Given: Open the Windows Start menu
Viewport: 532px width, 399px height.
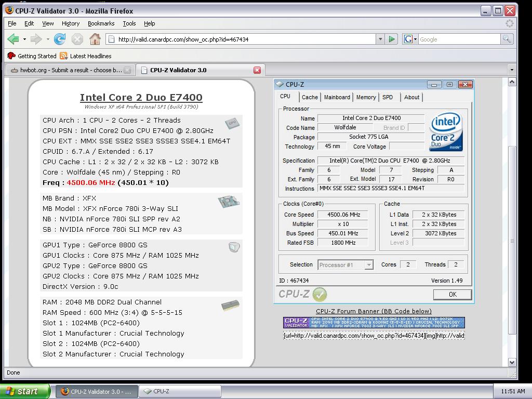Looking at the screenshot, I should (25, 391).
